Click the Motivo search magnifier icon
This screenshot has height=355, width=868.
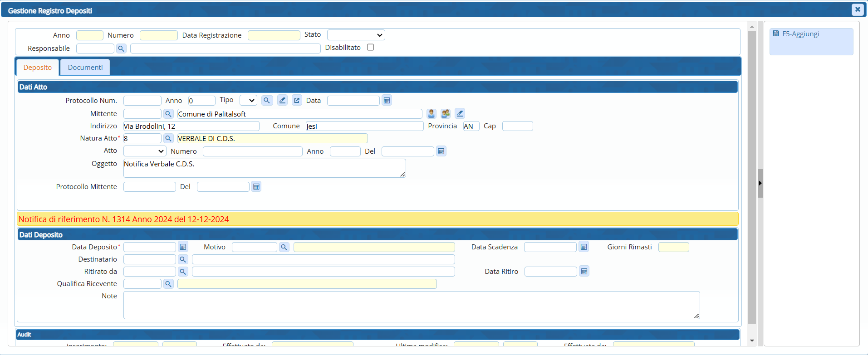(284, 247)
